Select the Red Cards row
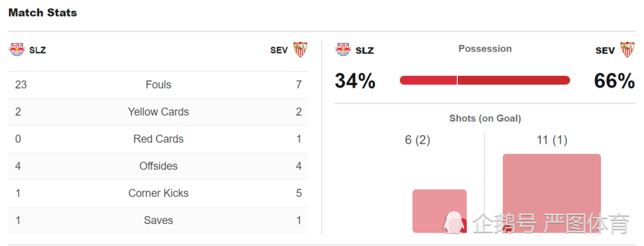Screen dimensions: 644x246 (158, 139)
